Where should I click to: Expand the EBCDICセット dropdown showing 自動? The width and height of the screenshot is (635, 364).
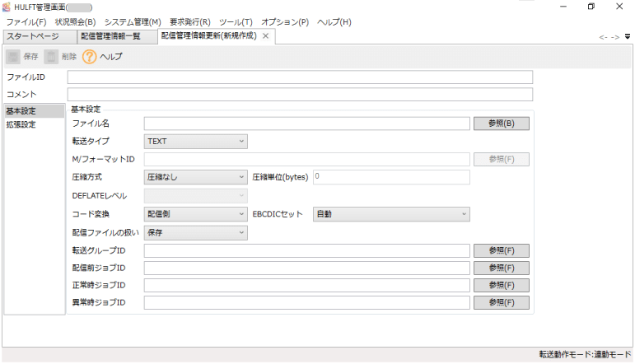(391, 214)
